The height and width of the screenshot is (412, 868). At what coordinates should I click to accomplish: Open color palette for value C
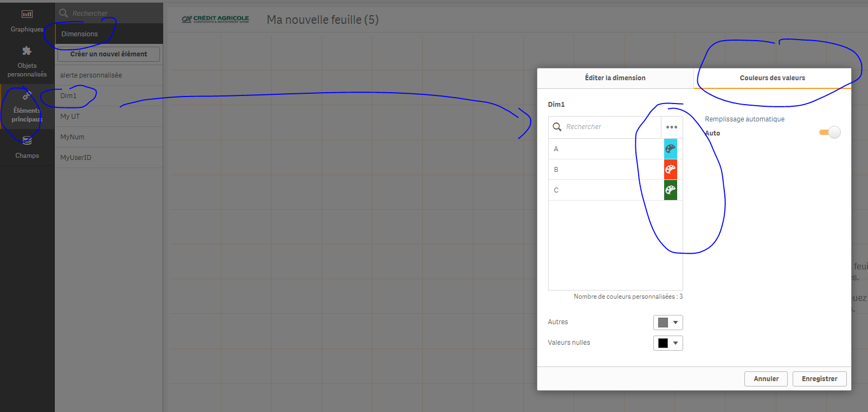[671, 190]
